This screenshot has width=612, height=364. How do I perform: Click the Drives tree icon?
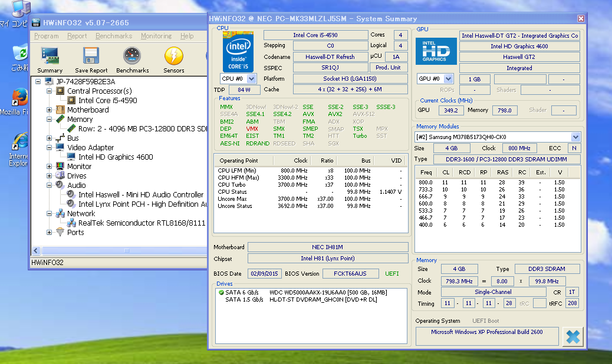pyautogui.click(x=60, y=176)
